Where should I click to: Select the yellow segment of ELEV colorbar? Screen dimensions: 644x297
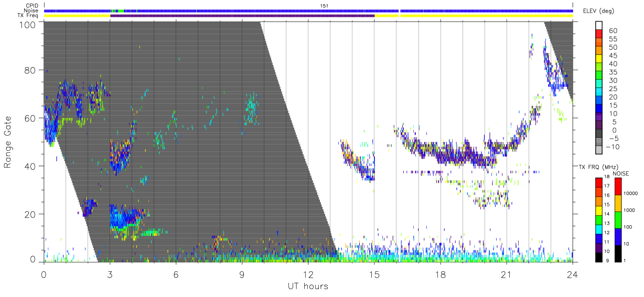599,60
